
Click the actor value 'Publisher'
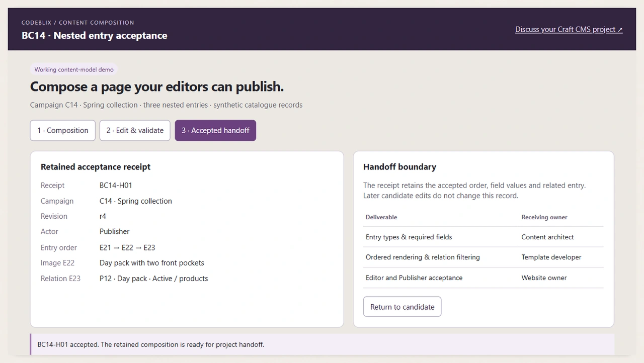point(115,231)
